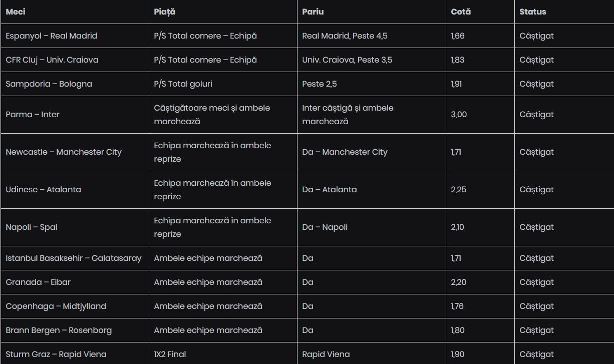Click the Brann Bergen – Rosenborg match
Screen dimensions: 614x364
tap(59, 330)
